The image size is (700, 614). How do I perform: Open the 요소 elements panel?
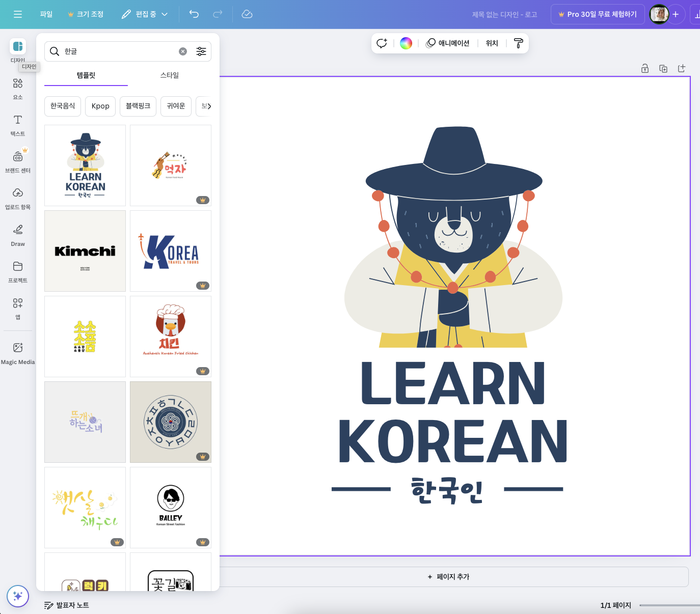point(18,89)
